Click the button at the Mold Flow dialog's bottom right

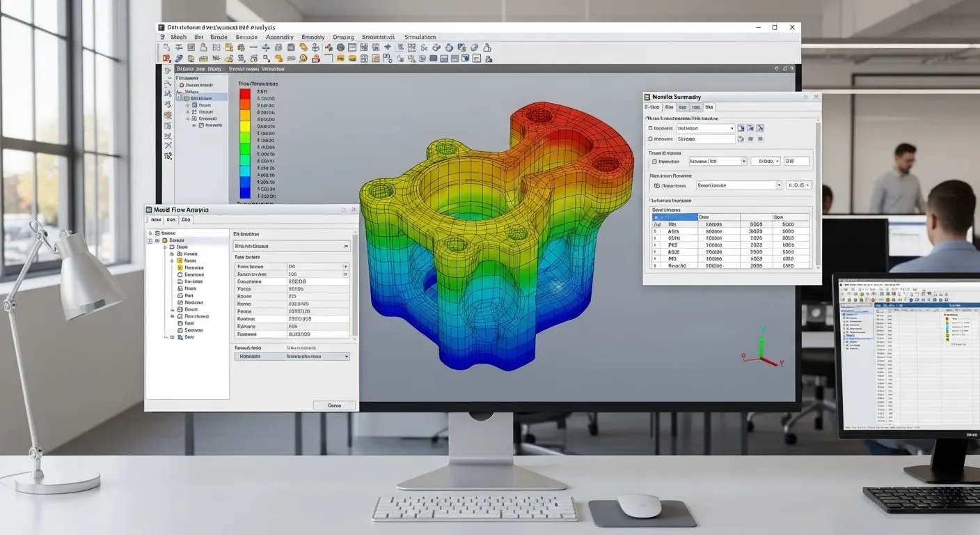coord(334,405)
